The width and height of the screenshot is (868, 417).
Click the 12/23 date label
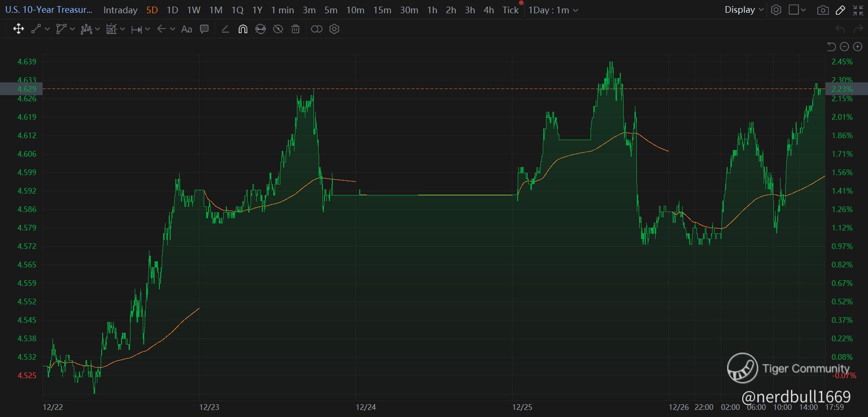tap(209, 407)
